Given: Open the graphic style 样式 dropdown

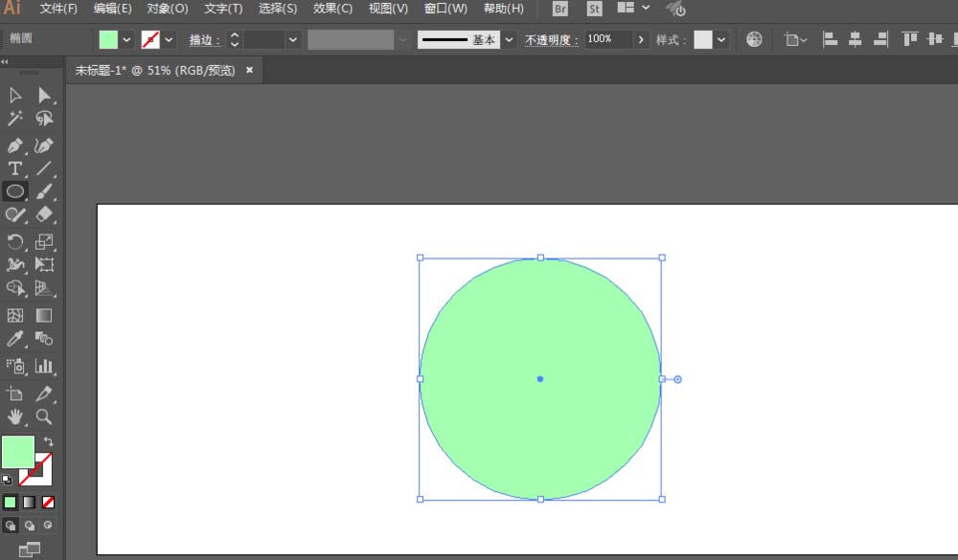Looking at the screenshot, I should pos(721,39).
